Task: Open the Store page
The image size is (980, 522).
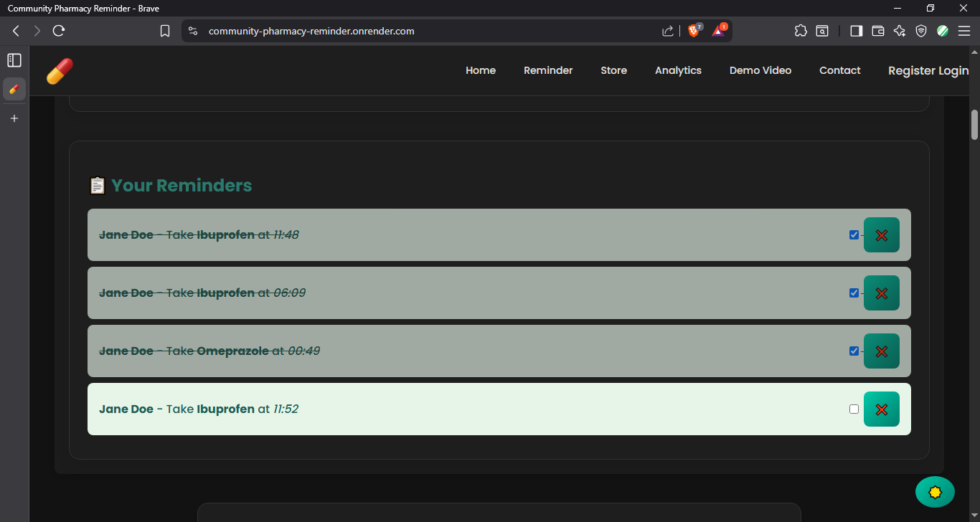Action: tap(613, 70)
